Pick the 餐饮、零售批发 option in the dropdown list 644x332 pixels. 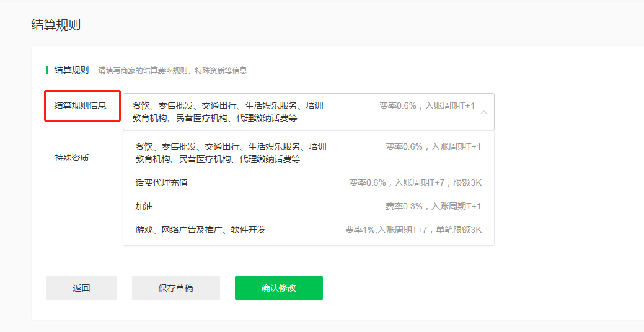click(309, 153)
